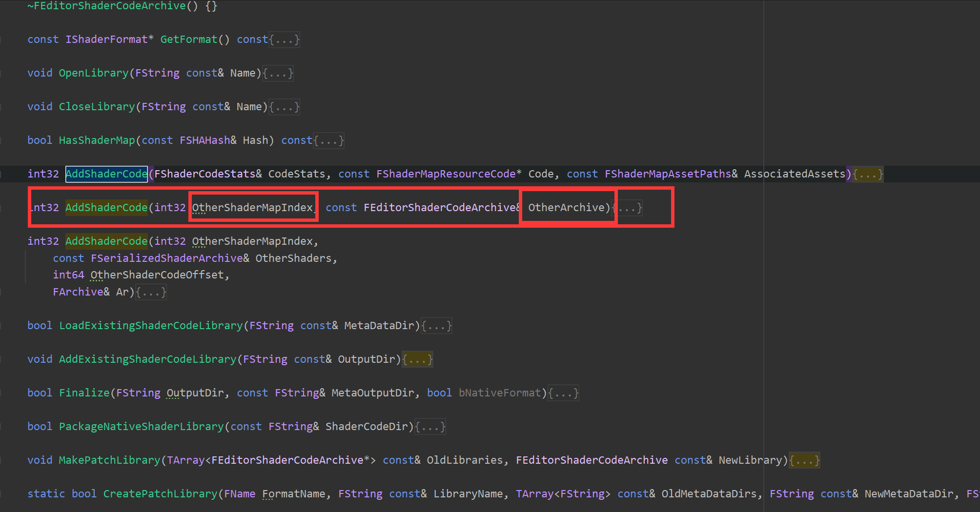Expand folded body of CloseLibrary function
980x512 pixels.
pos(284,107)
